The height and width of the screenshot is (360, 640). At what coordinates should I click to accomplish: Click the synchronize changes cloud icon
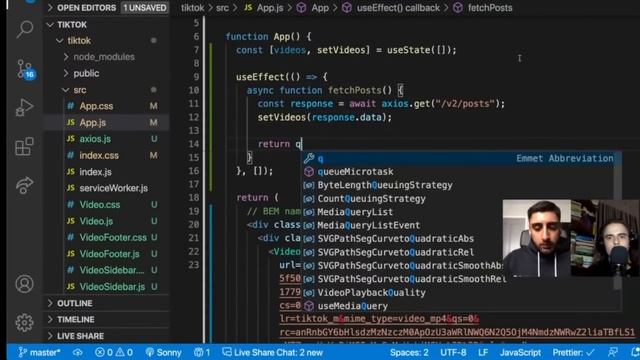(x=78, y=352)
